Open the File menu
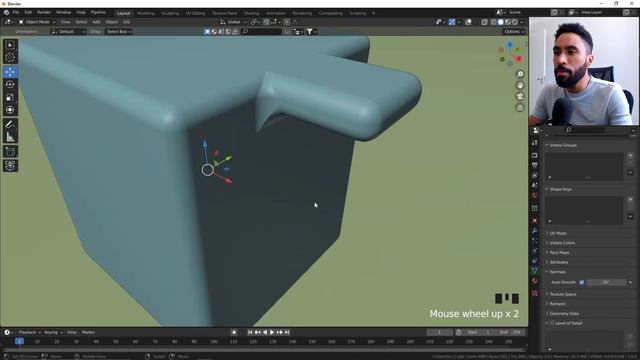640x360 pixels. coord(16,13)
